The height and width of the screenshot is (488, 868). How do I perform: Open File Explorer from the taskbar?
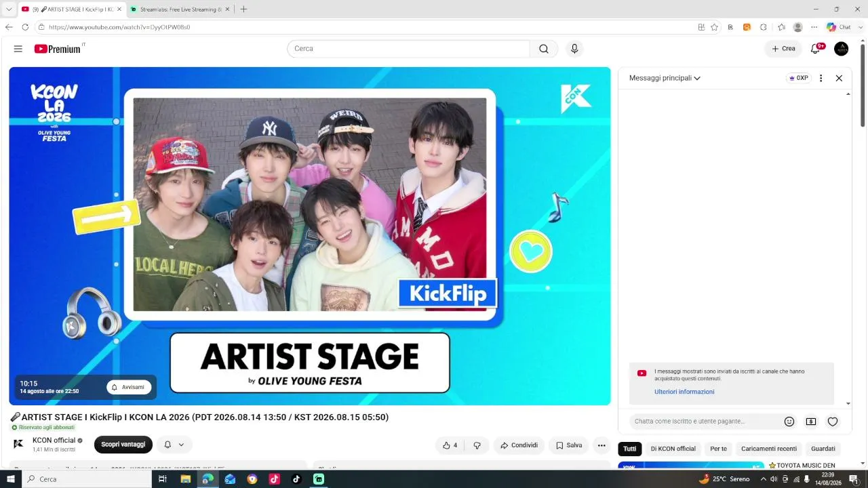pyautogui.click(x=185, y=479)
